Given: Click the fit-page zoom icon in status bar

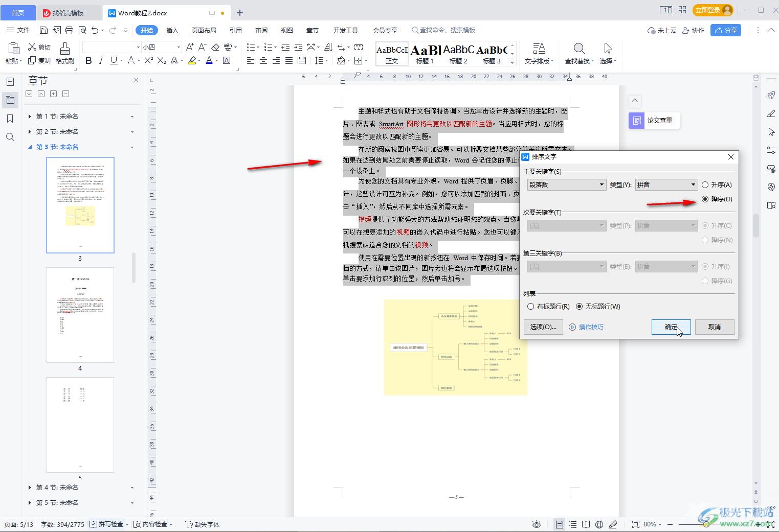Looking at the screenshot, I should (635, 524).
